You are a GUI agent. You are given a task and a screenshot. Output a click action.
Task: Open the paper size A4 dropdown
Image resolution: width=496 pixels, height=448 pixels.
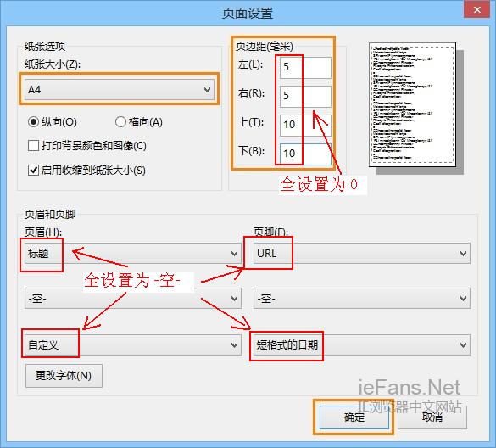tap(120, 89)
